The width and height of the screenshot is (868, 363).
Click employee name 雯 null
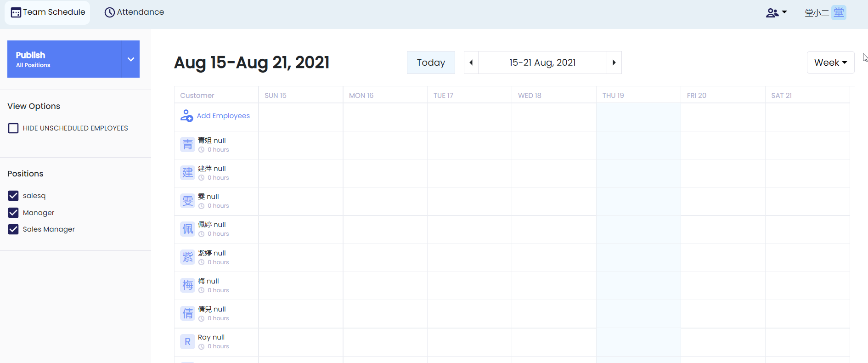[x=209, y=197]
